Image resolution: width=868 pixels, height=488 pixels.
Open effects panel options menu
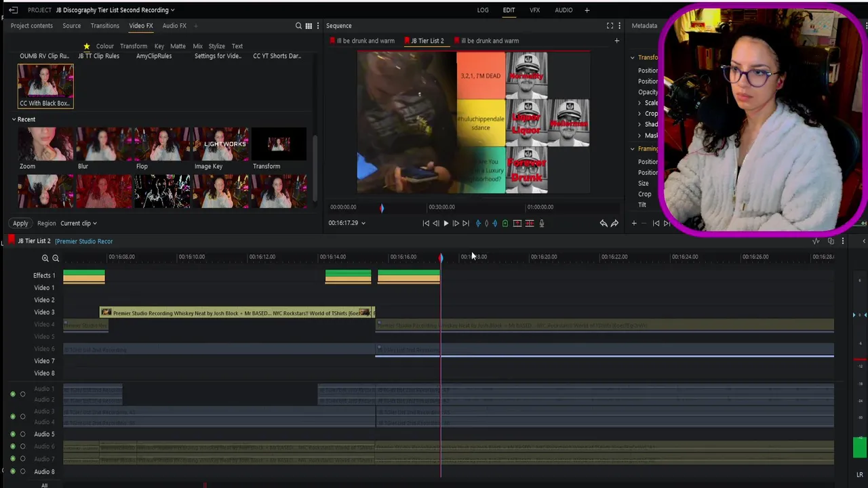tap(317, 26)
